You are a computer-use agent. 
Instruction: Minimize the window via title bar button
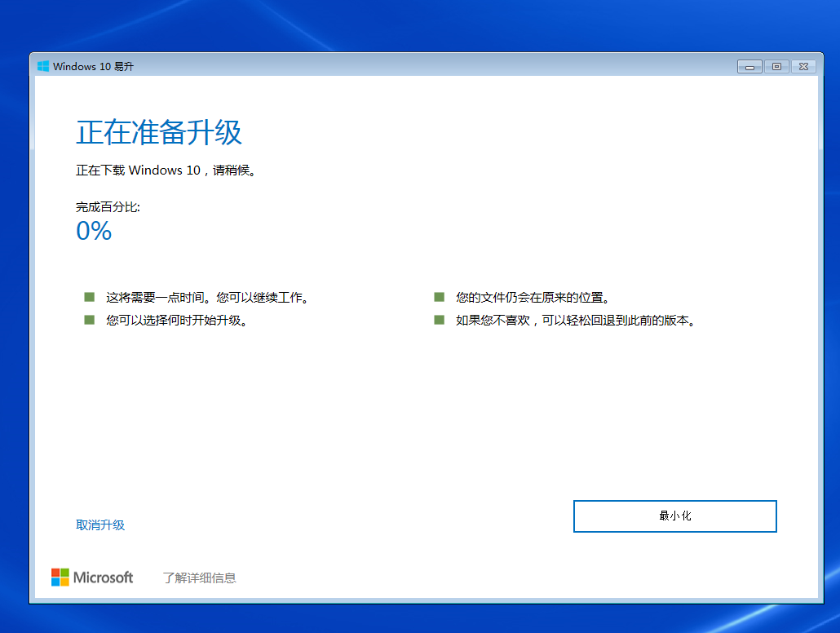[749, 66]
